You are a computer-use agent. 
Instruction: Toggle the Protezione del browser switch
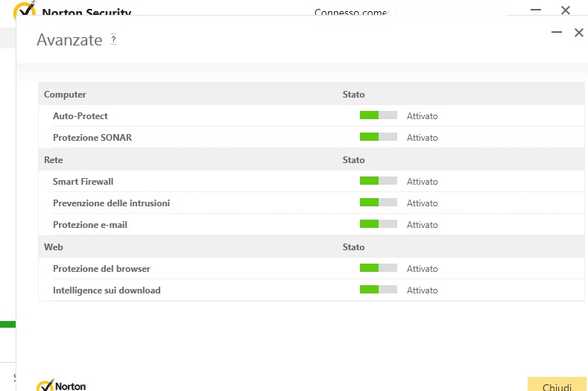point(379,267)
